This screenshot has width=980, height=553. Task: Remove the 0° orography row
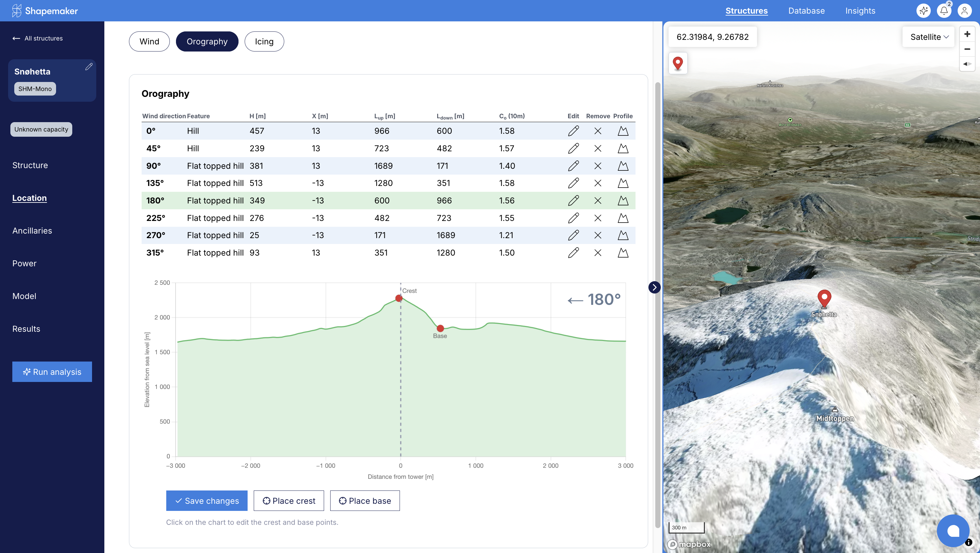pyautogui.click(x=598, y=131)
